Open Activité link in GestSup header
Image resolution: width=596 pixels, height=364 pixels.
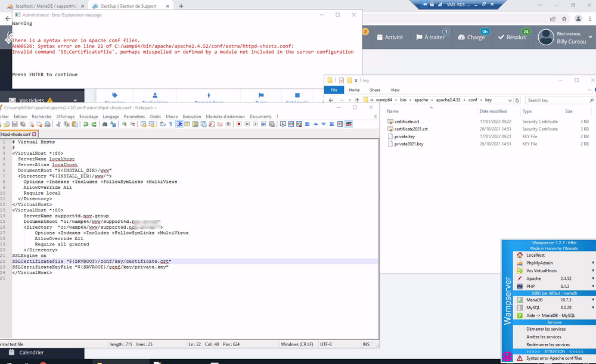coord(390,38)
